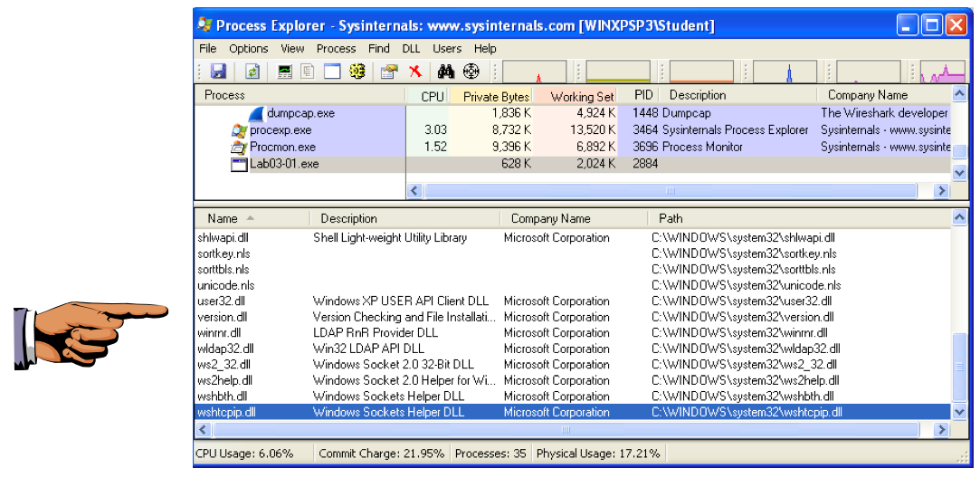The height and width of the screenshot is (478, 980).
Task: Sort by the Working Set column header
Action: 576,96
